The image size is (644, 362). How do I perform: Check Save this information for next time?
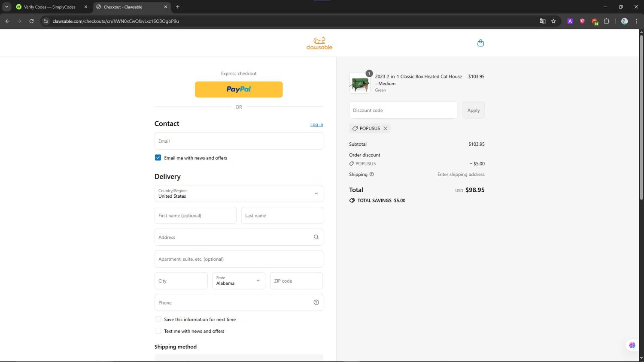click(x=158, y=320)
